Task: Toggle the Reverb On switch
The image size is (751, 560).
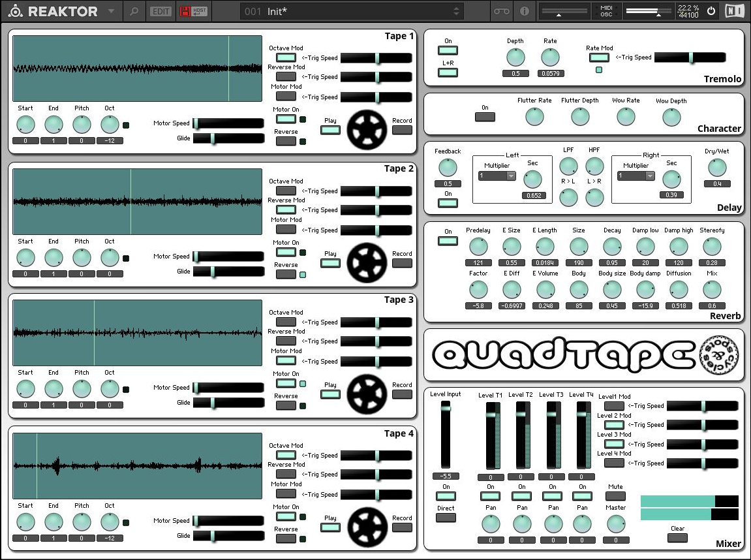Action: pos(448,241)
